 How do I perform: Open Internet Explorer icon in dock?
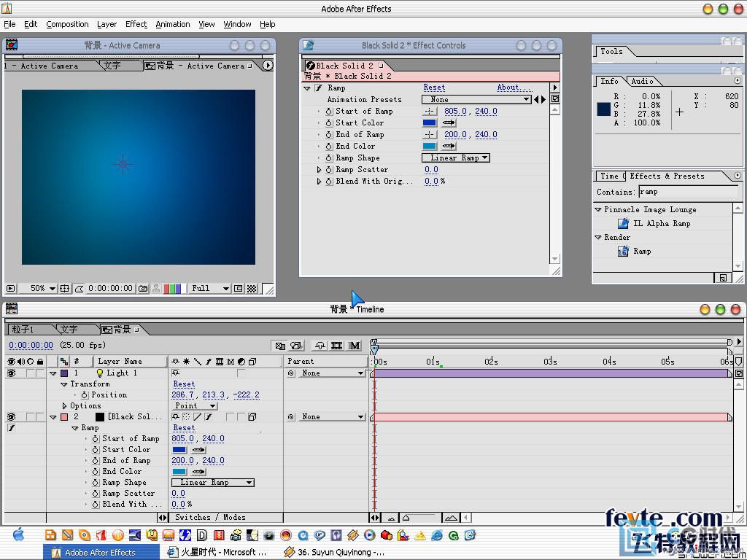436,536
